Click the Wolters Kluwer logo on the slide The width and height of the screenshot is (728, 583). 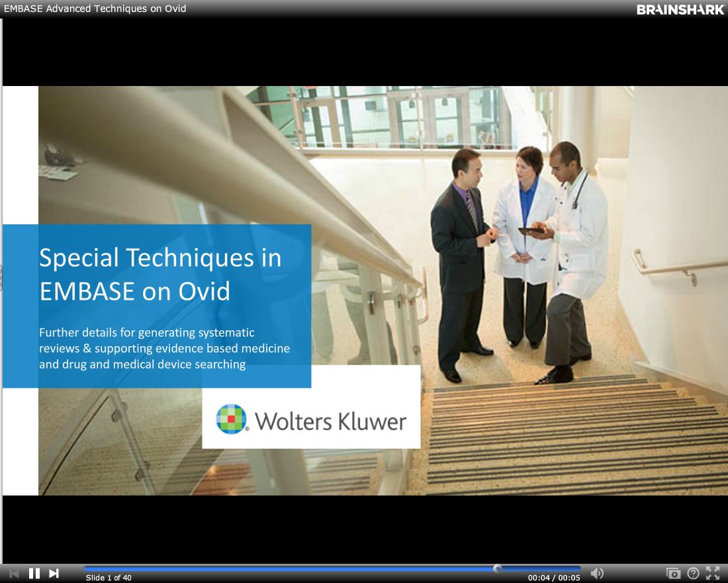click(x=312, y=420)
